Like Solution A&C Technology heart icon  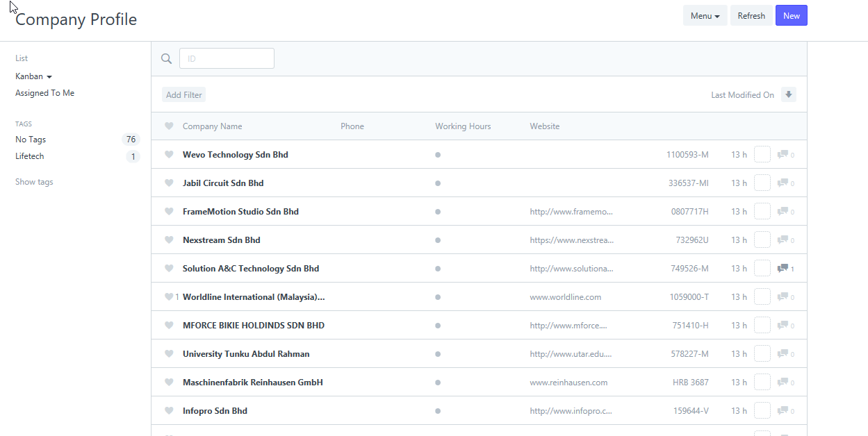click(169, 269)
